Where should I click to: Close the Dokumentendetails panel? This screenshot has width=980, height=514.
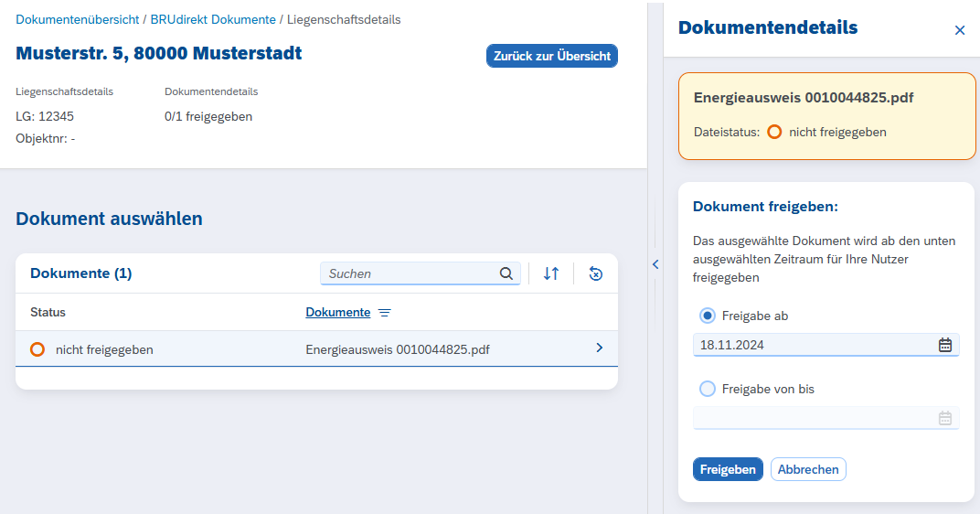point(960,30)
